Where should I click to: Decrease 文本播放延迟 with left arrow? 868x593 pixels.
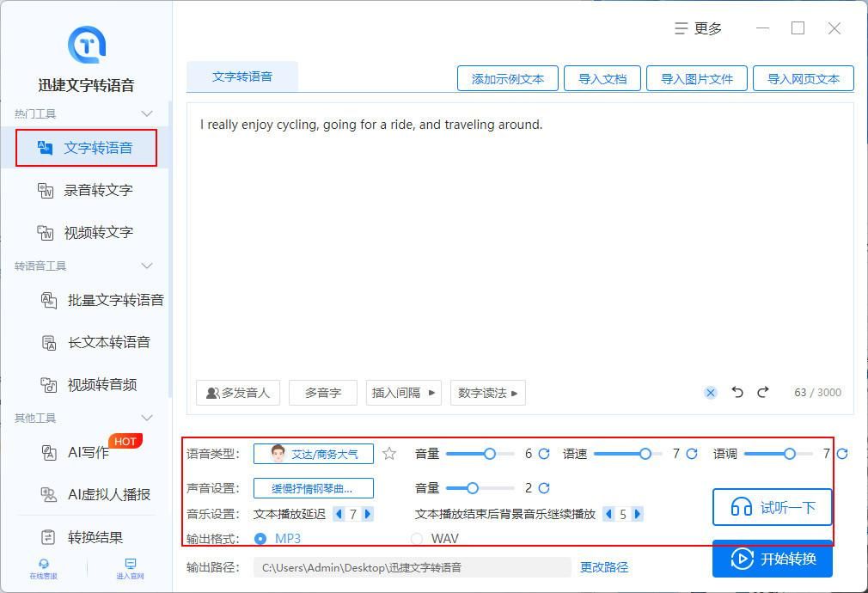pos(339,515)
